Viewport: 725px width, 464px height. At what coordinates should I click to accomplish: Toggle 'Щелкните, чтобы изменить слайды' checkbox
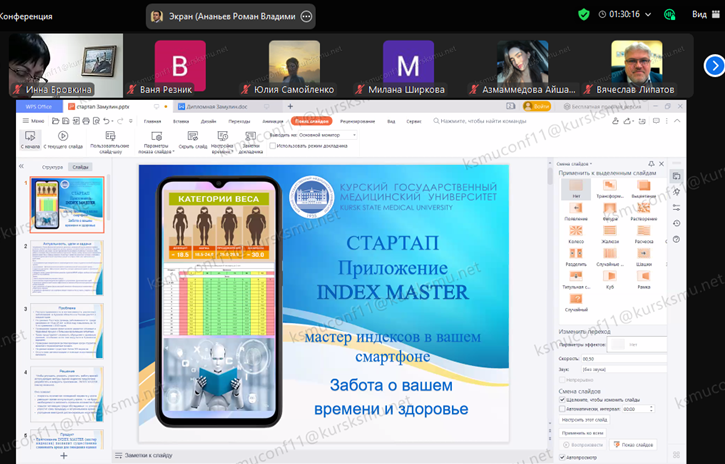click(562, 400)
